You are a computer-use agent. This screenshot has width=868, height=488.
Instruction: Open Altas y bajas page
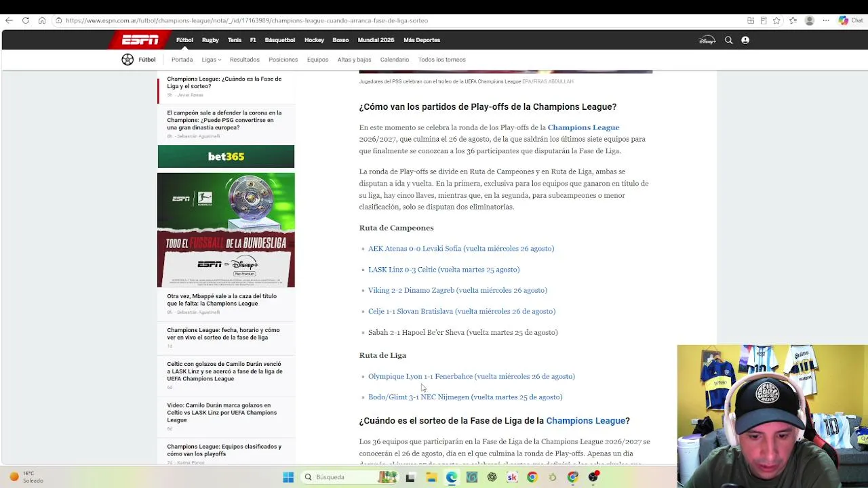[x=354, y=60]
